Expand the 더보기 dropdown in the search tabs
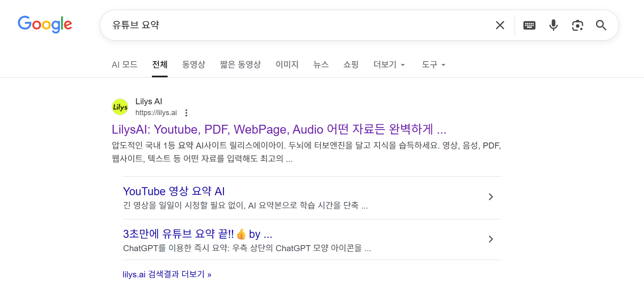Viewport: 644px width, 289px height. pos(389,65)
